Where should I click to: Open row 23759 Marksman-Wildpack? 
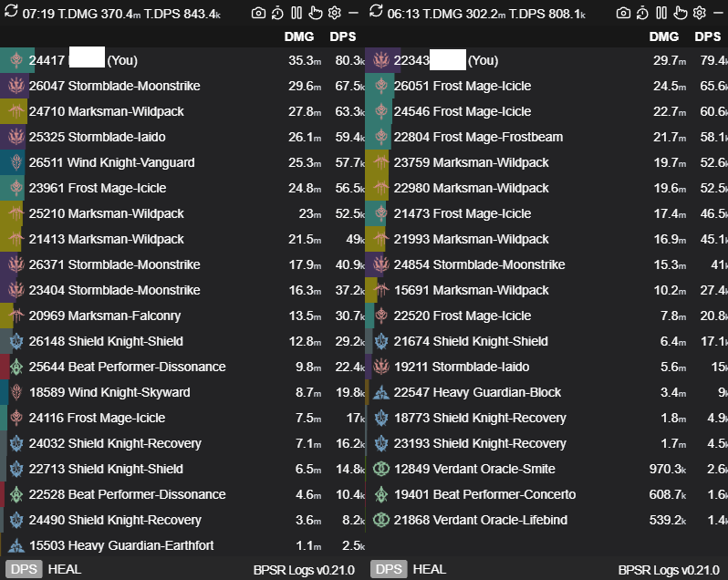(x=546, y=162)
